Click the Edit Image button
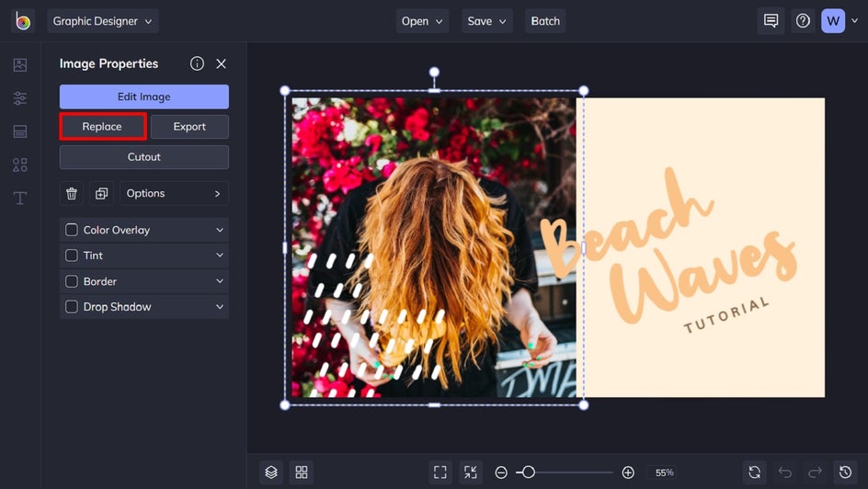This screenshot has width=868, height=489. click(x=144, y=97)
